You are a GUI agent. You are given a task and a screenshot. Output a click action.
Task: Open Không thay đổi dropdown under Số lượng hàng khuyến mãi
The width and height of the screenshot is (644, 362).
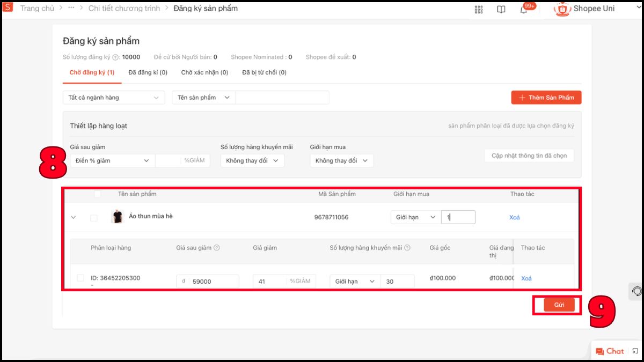tap(252, 160)
